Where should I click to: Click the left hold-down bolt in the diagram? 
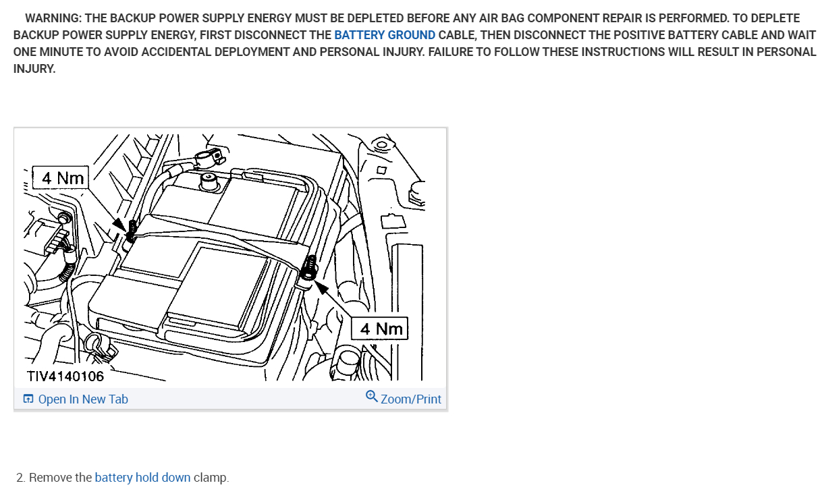(132, 230)
